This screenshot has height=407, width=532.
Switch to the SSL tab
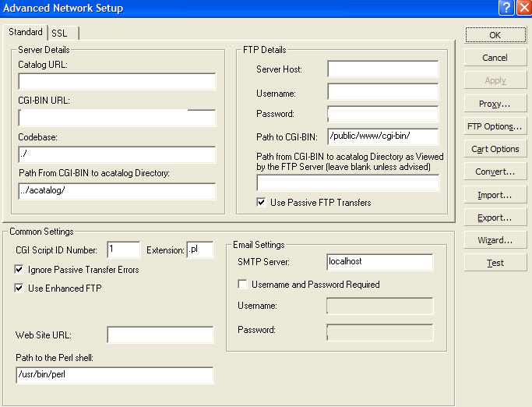point(60,34)
